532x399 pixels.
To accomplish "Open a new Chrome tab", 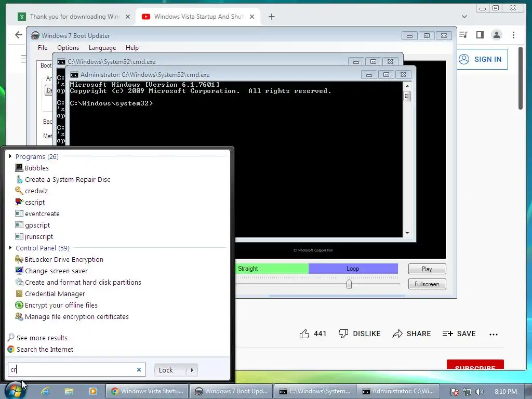I will point(271,17).
